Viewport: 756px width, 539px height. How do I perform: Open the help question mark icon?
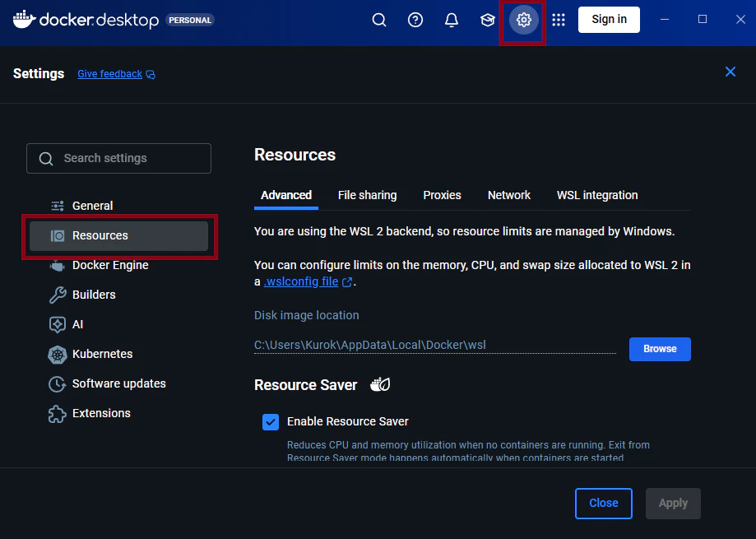415,20
